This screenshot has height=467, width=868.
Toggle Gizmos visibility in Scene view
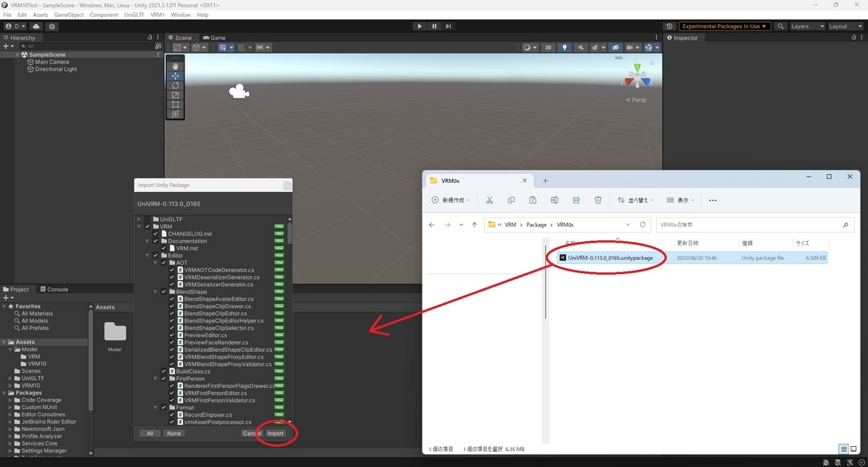tap(650, 48)
